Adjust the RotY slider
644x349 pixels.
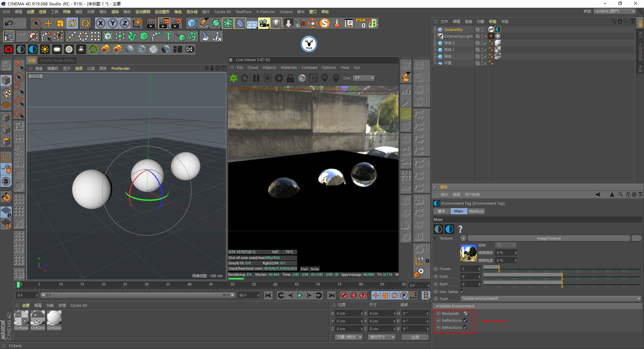(562, 284)
